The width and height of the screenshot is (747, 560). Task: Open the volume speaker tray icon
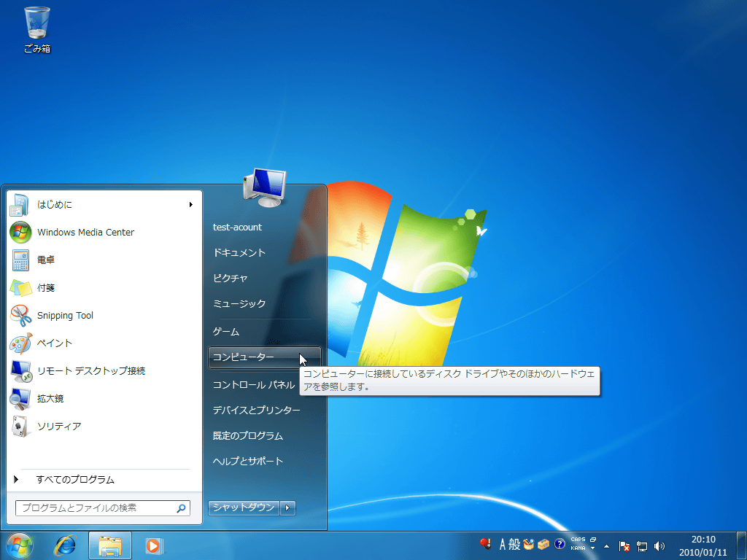[659, 546]
